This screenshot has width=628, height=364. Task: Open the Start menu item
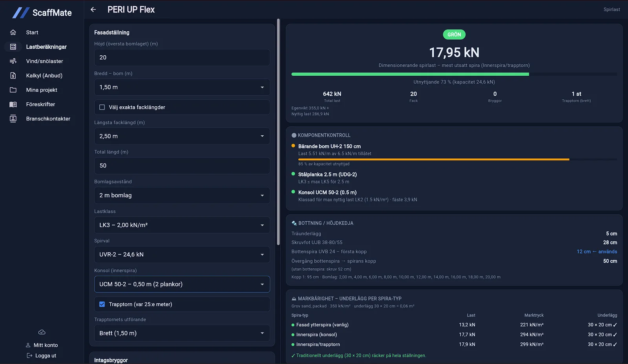pos(32,32)
